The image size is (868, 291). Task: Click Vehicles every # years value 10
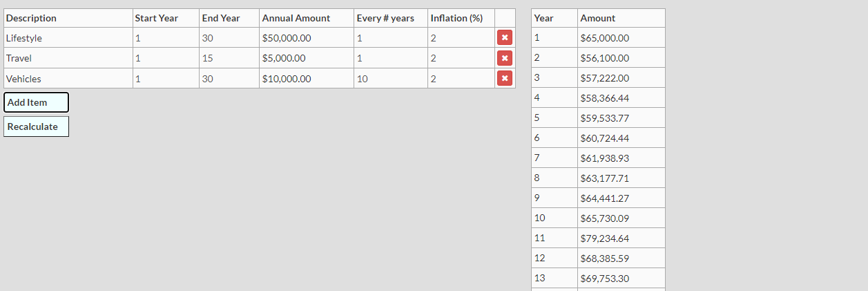pos(389,79)
